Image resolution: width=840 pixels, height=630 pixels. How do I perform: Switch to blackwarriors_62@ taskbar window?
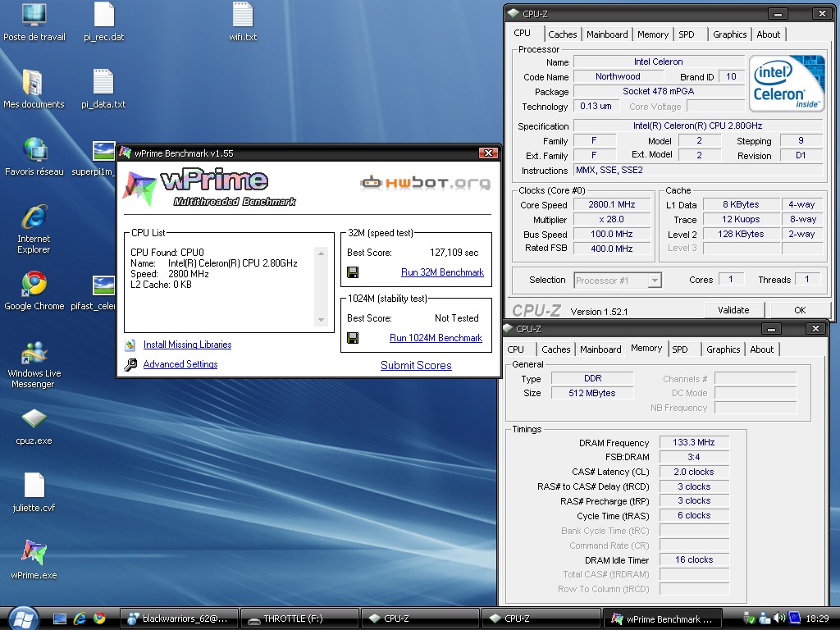(x=178, y=619)
